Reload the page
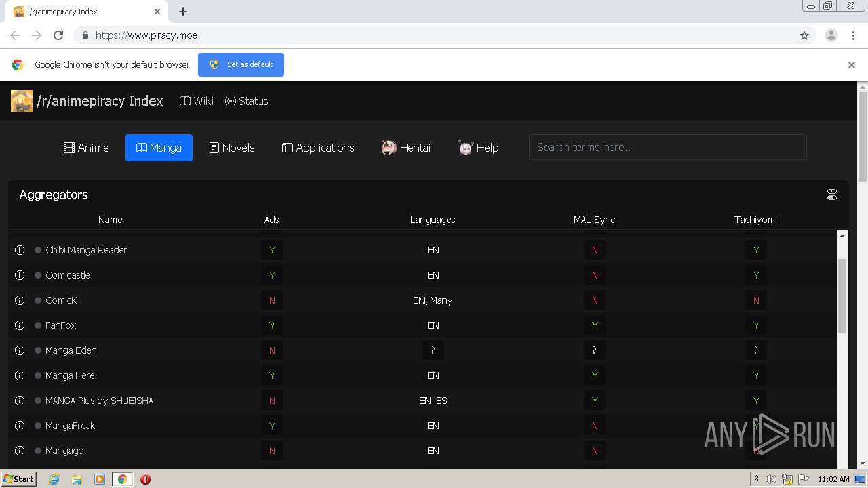The height and width of the screenshot is (488, 868). coord(58,35)
